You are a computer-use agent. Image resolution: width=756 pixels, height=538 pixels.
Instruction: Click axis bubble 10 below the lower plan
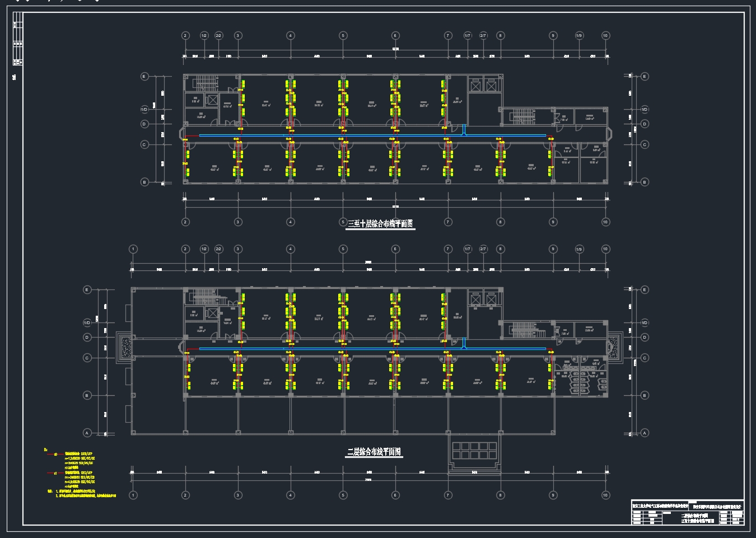pos(605,495)
